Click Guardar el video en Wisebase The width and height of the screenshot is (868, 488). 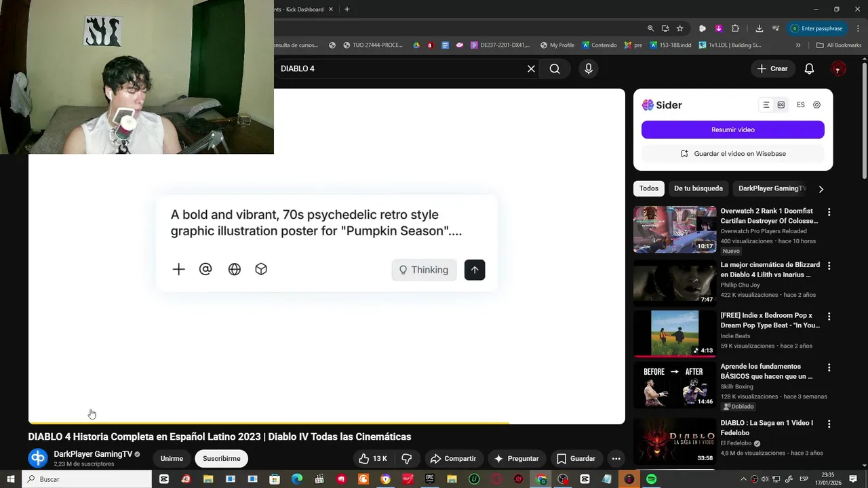(x=733, y=154)
